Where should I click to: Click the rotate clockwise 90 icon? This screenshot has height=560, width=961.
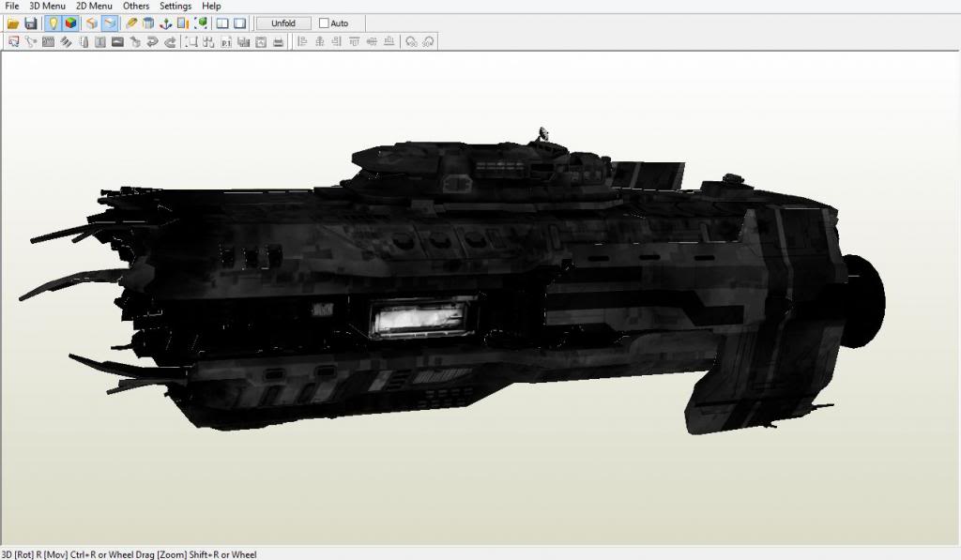pos(428,41)
